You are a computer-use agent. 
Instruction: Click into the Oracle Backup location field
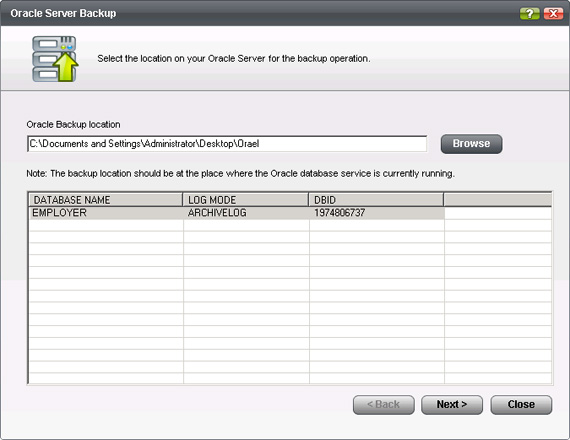tap(227, 144)
